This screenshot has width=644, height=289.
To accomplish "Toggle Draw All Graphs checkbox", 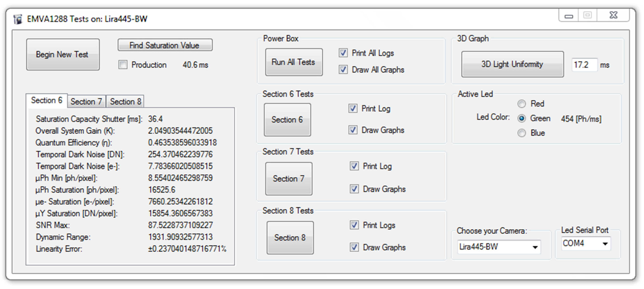I will pyautogui.click(x=343, y=69).
